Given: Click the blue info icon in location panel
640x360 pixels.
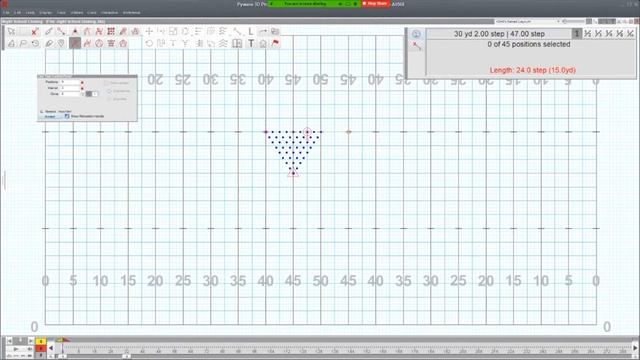Looking at the screenshot, I should pos(416,34).
